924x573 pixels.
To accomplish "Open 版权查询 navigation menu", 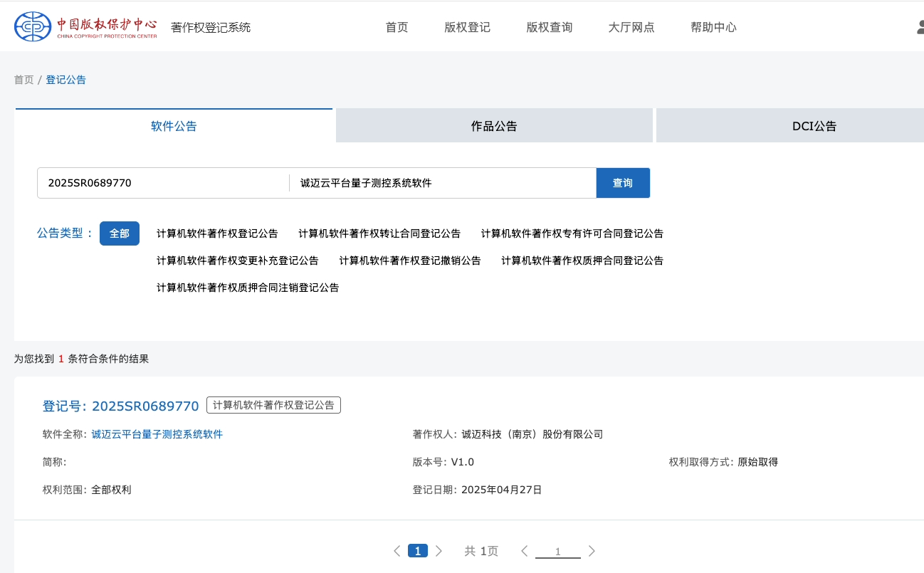I will (x=550, y=28).
